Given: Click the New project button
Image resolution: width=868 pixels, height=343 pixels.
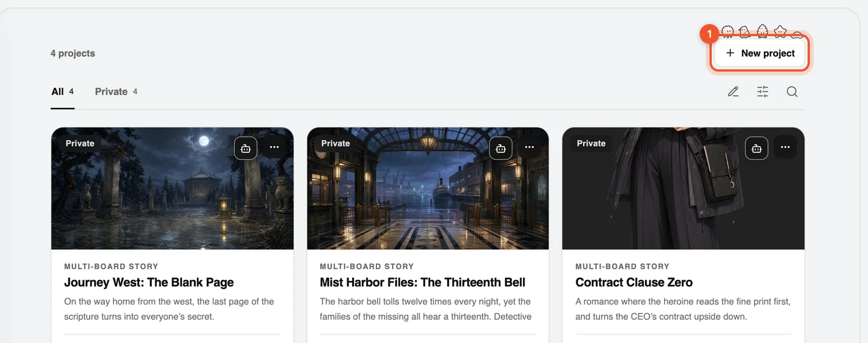Looking at the screenshot, I should [759, 53].
